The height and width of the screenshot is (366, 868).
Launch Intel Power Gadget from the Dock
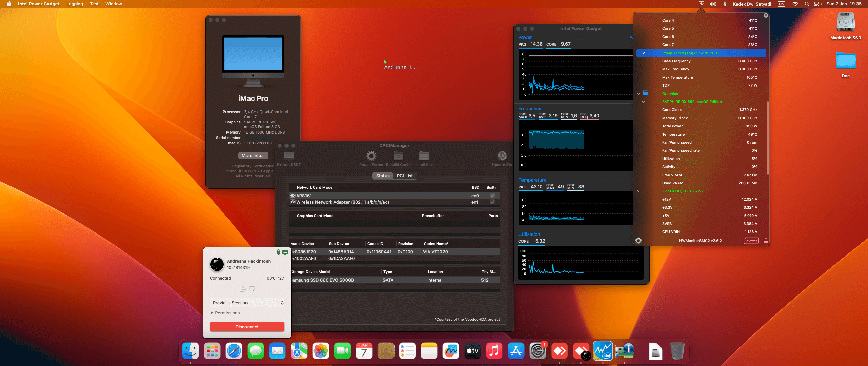[x=603, y=351]
